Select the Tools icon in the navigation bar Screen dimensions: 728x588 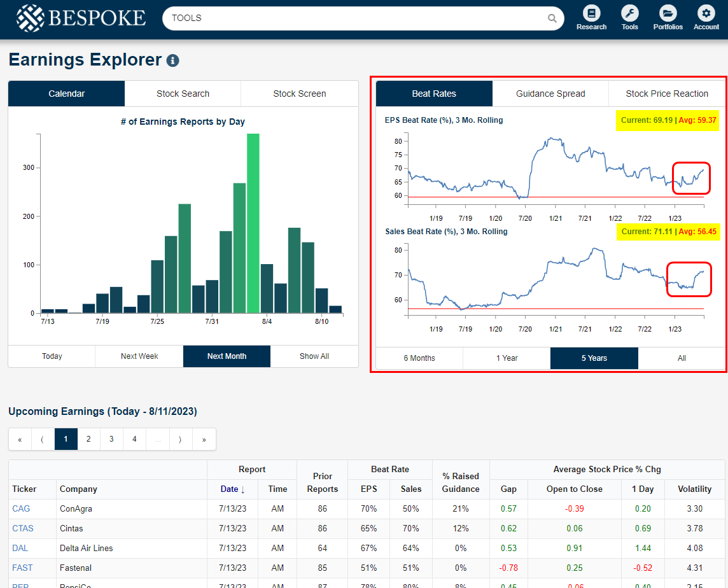point(629,15)
